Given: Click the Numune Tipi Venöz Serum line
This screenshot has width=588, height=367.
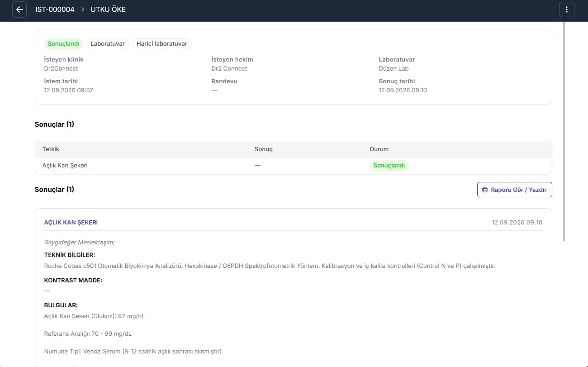Looking at the screenshot, I should (x=133, y=352).
